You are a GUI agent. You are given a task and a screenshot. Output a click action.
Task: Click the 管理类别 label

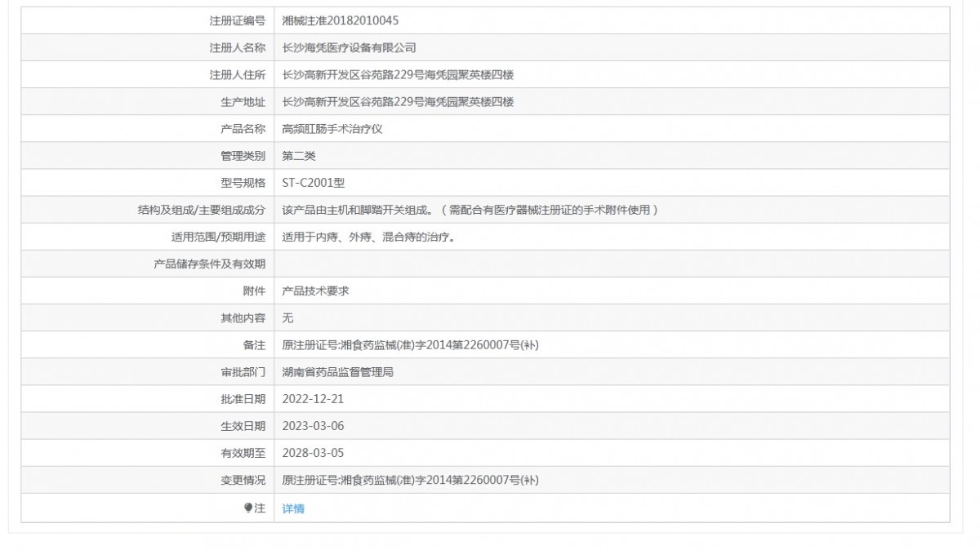[x=243, y=156]
